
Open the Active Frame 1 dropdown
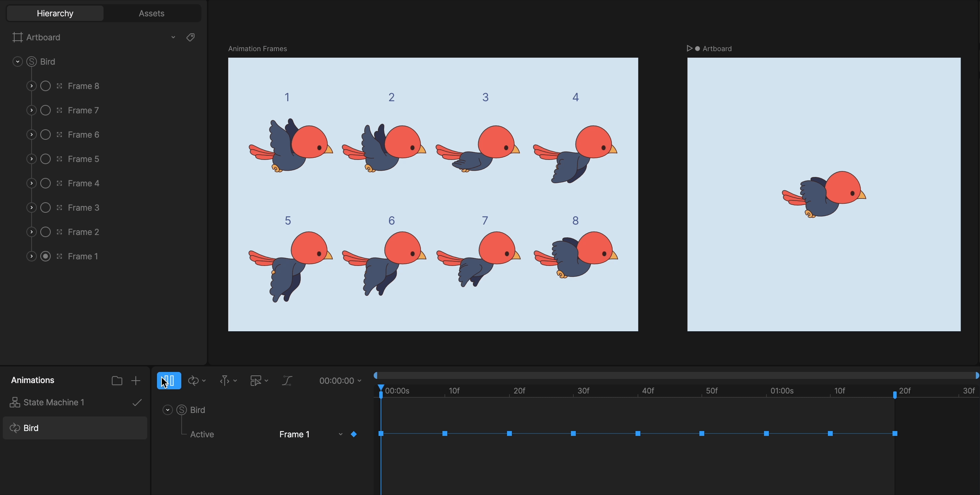click(311, 434)
